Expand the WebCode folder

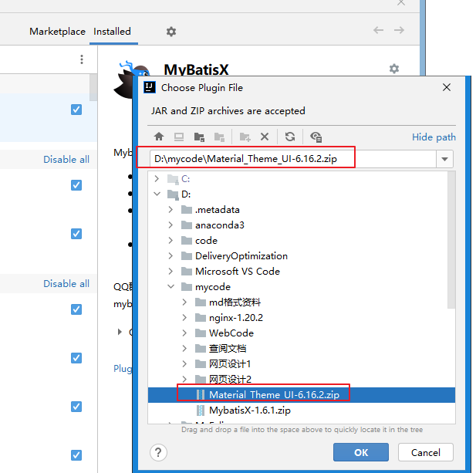coord(184,333)
